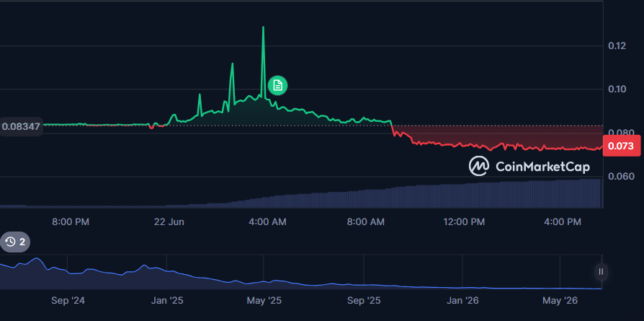Click the green news document marker on the chart
This screenshot has width=644, height=321.
(277, 86)
